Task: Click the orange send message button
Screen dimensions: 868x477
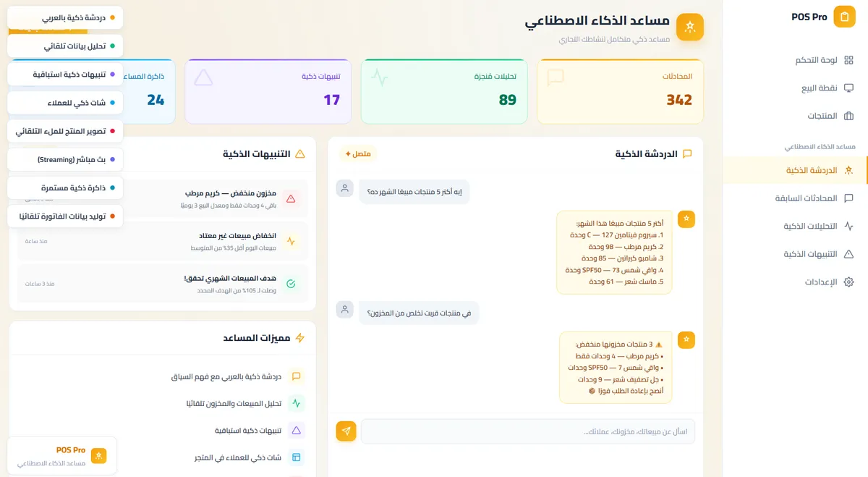Action: click(x=346, y=431)
